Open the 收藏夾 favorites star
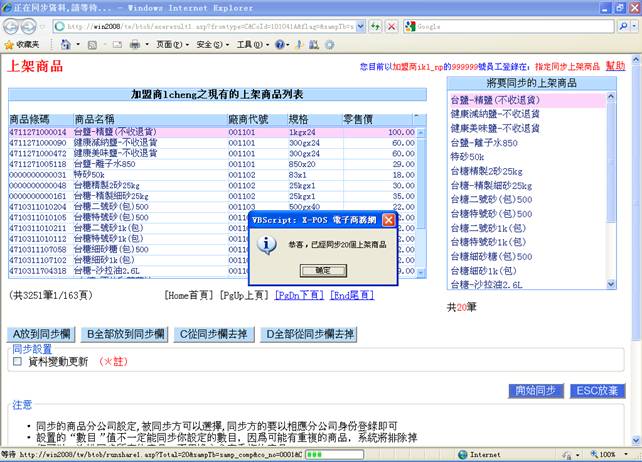Viewport: 642px width, 462px height. coord(22,45)
